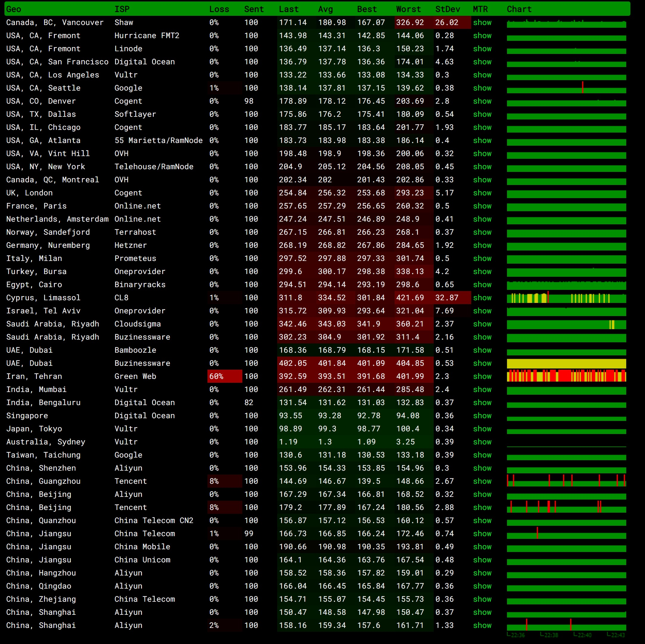Click show link for Fremont Linode row

(482, 49)
